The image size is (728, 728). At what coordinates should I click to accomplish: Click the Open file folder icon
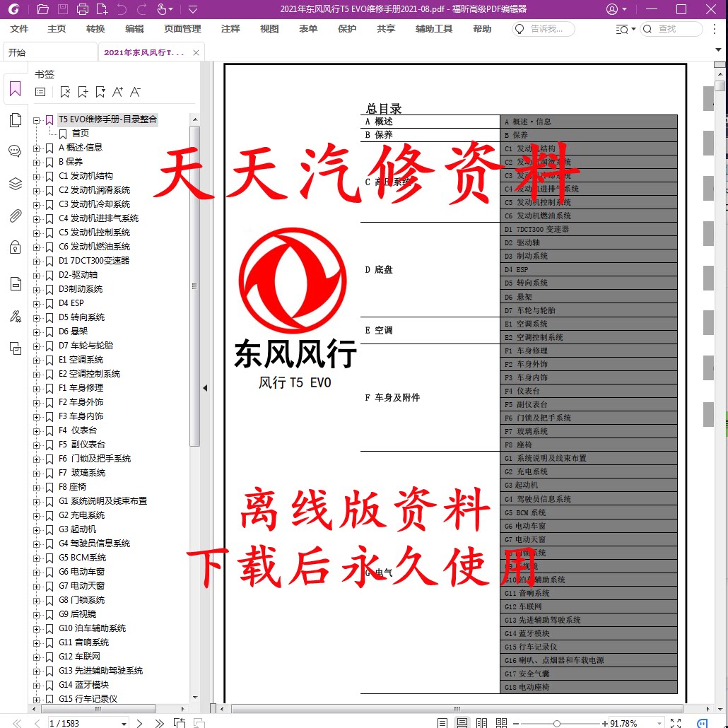(42, 8)
